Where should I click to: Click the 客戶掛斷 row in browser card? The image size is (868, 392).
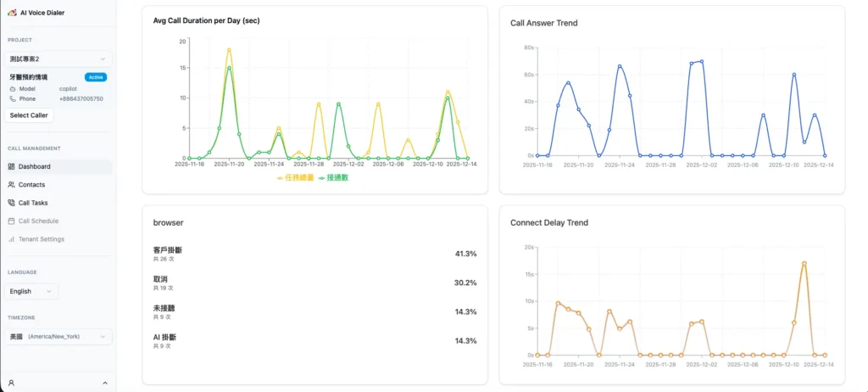[x=314, y=254]
